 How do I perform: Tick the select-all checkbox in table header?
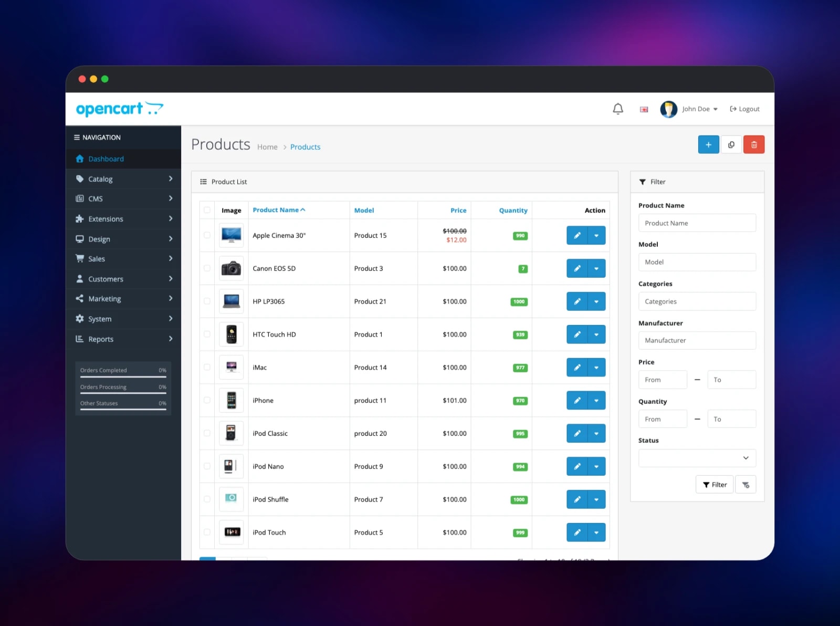(207, 210)
